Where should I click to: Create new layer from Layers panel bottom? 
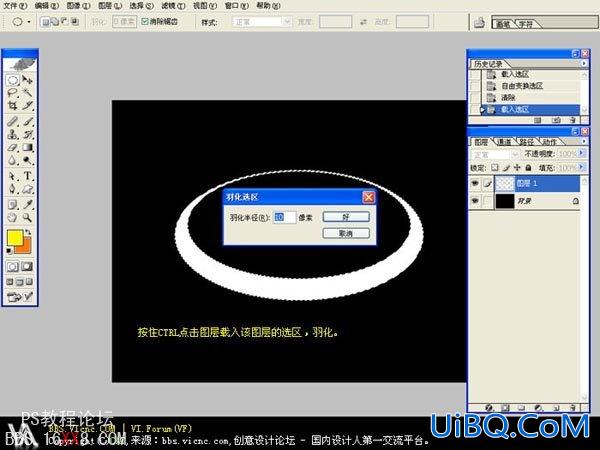click(x=556, y=408)
